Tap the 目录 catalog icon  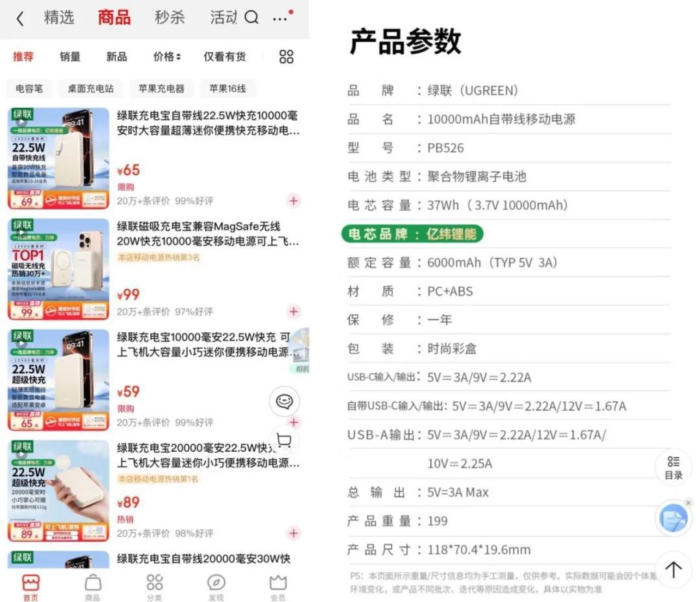pyautogui.click(x=673, y=467)
